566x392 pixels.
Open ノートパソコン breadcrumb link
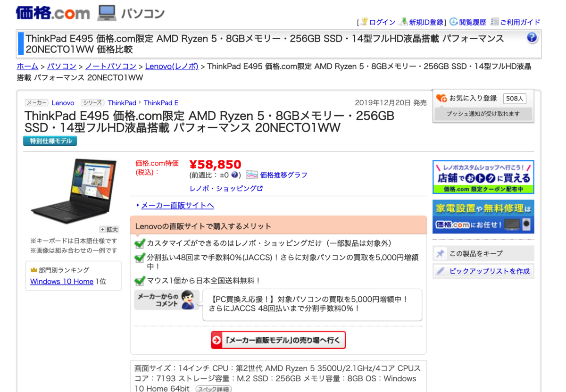(111, 66)
